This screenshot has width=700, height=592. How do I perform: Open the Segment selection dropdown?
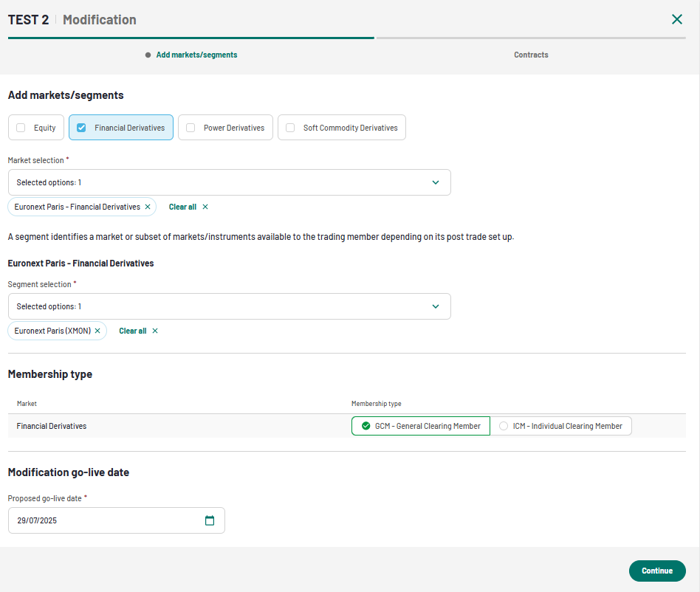(230, 306)
